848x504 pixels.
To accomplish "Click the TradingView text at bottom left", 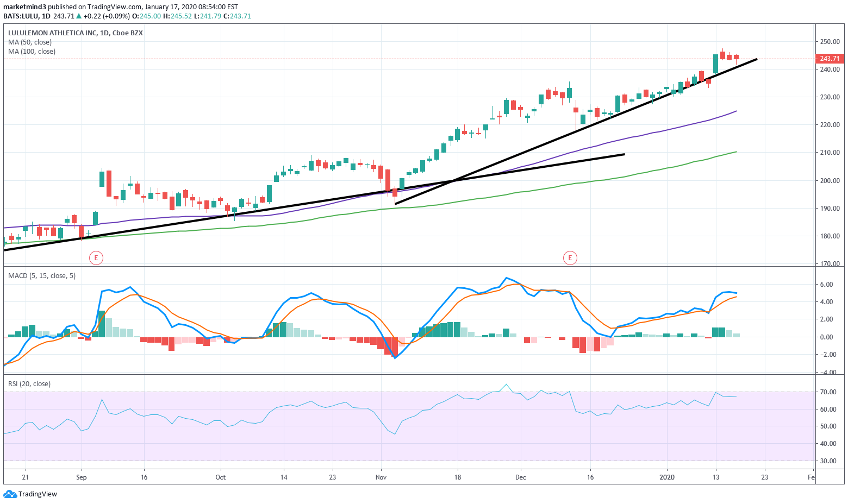I will (38, 494).
